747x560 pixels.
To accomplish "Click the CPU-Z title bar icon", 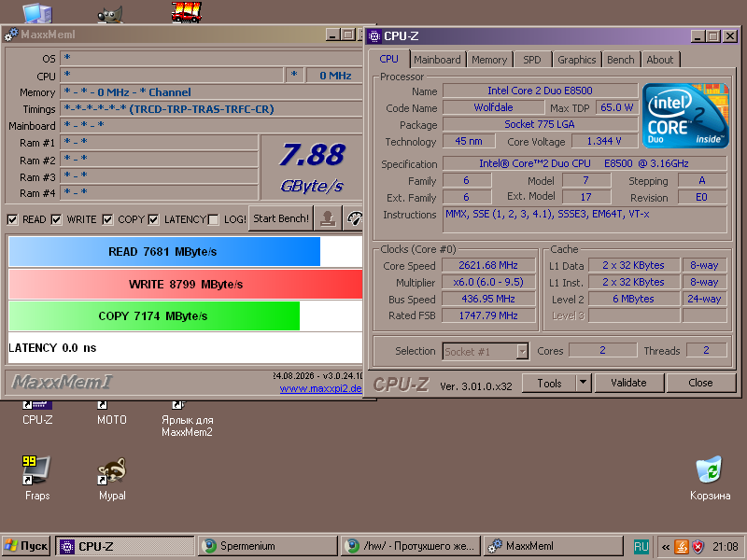I will click(x=374, y=36).
